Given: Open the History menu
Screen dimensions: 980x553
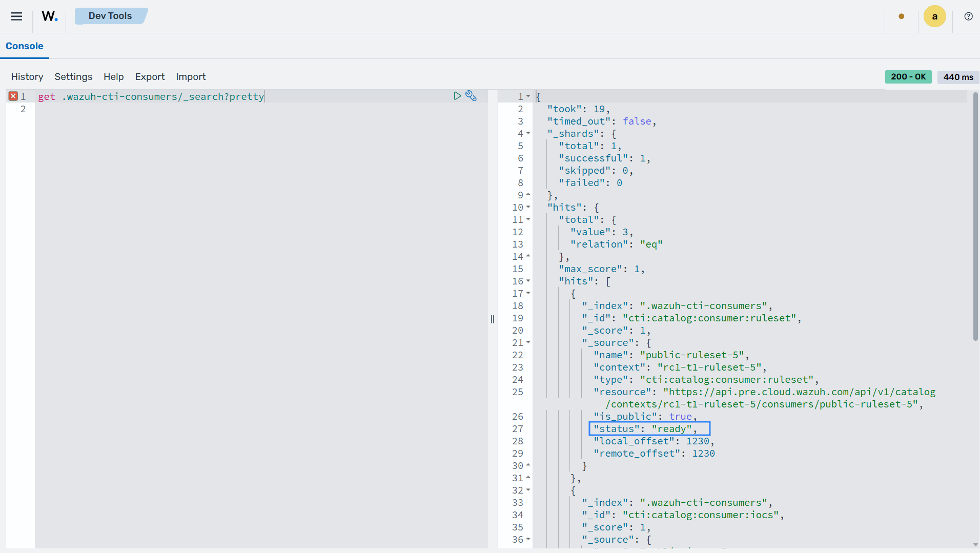Looking at the screenshot, I should click(x=27, y=77).
